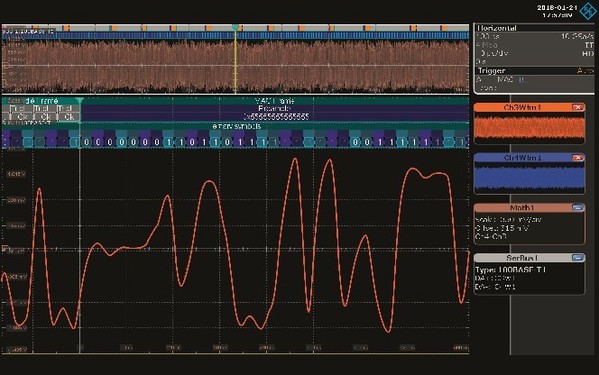Screen dimensions: 599x375
Task: Open the Math1 title bar
Action: coord(523,208)
